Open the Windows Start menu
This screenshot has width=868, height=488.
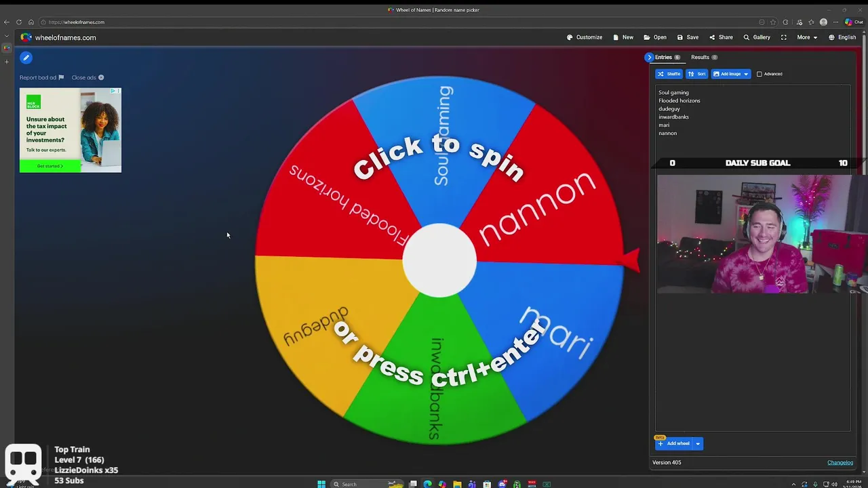321,484
